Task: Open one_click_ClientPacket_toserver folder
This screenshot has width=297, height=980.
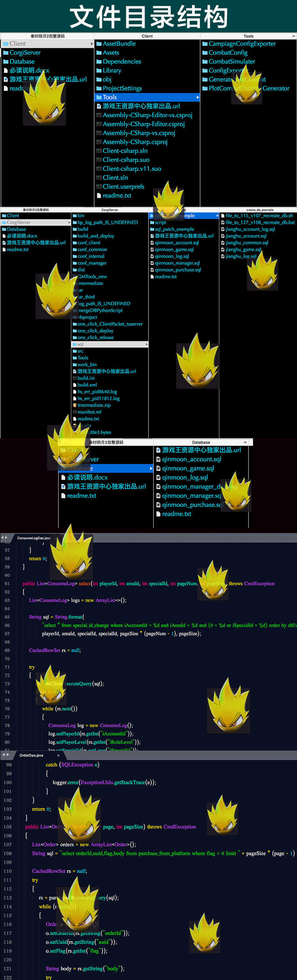Action: tap(110, 324)
